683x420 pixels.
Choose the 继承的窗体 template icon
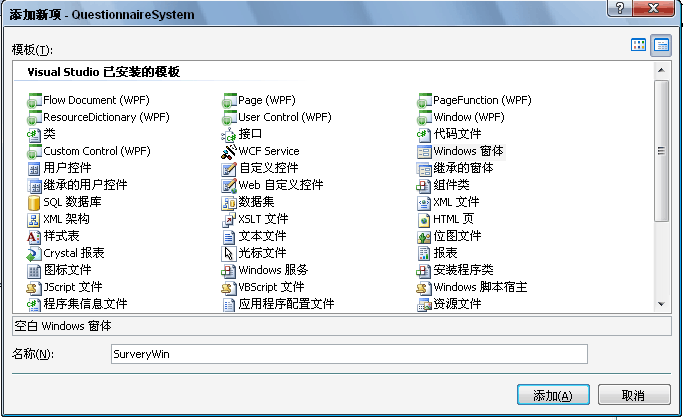pos(424,169)
